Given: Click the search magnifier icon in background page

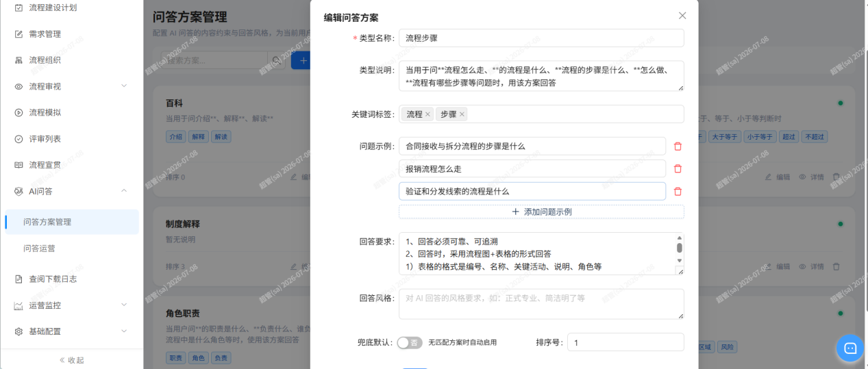Looking at the screenshot, I should [x=275, y=60].
